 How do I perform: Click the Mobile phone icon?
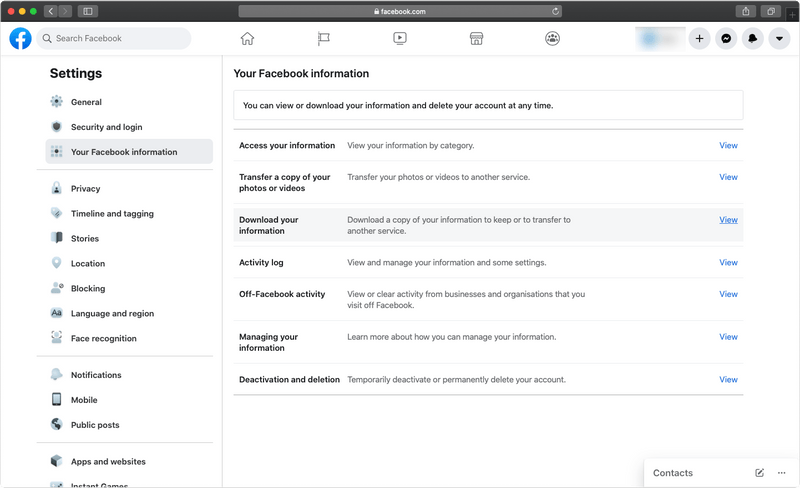[57, 399]
